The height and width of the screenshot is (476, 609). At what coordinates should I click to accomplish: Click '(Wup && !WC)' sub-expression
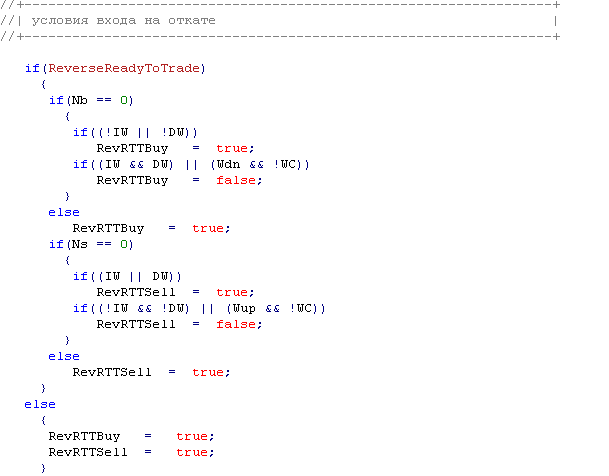(x=272, y=308)
